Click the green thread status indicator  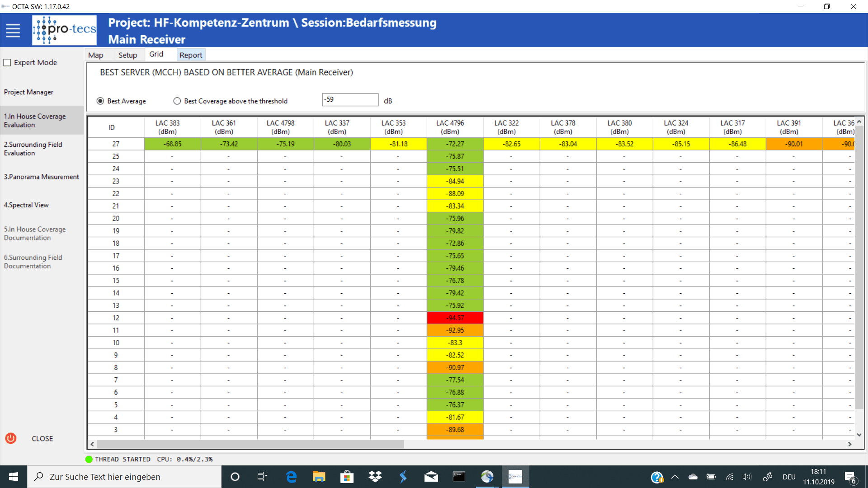pos(89,459)
